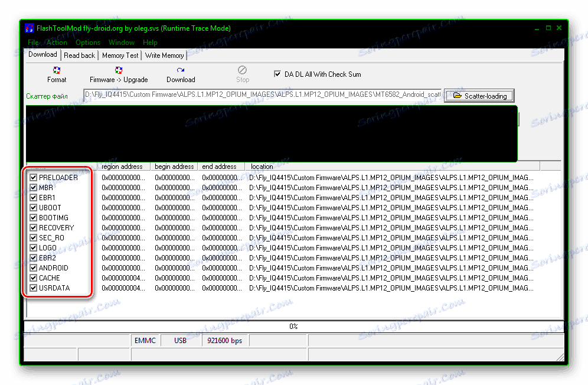Sort by end address column header
Viewport: 588px width, 385px height.
tap(221, 167)
